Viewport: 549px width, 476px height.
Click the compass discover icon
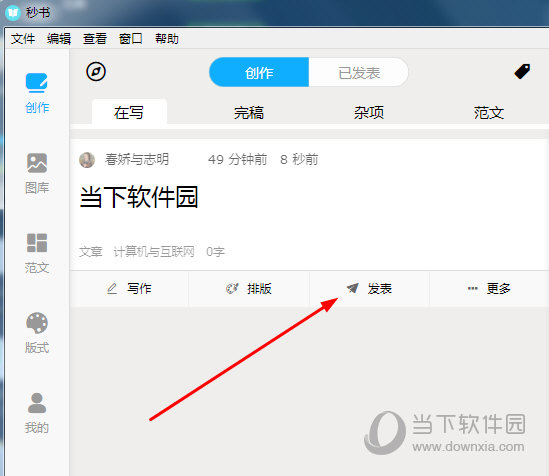click(96, 72)
